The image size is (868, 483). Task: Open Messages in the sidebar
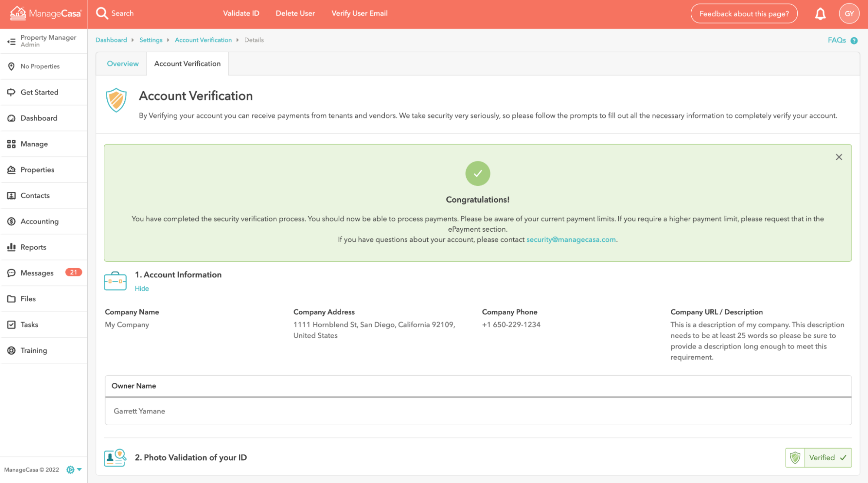click(x=37, y=273)
